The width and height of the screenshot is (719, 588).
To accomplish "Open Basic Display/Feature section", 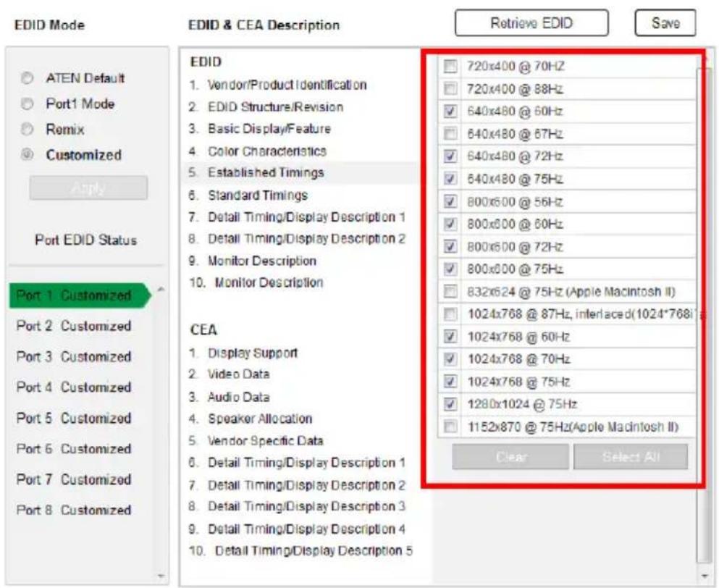I will coord(259,129).
